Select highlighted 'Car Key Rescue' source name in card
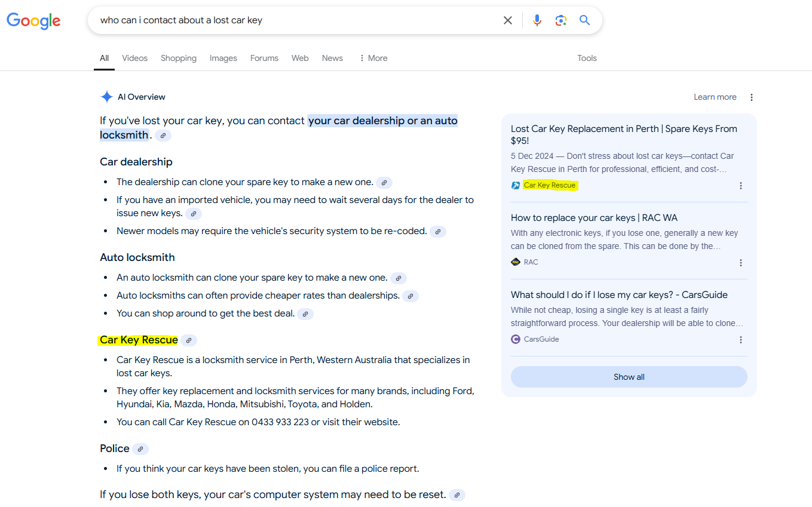812x507 pixels. tap(550, 185)
